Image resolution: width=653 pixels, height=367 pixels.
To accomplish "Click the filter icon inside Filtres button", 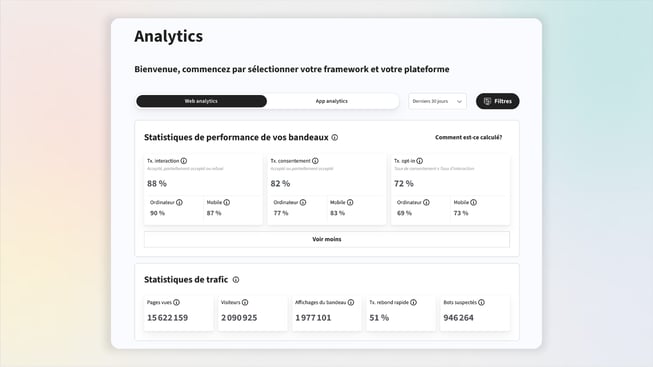I will (487, 101).
